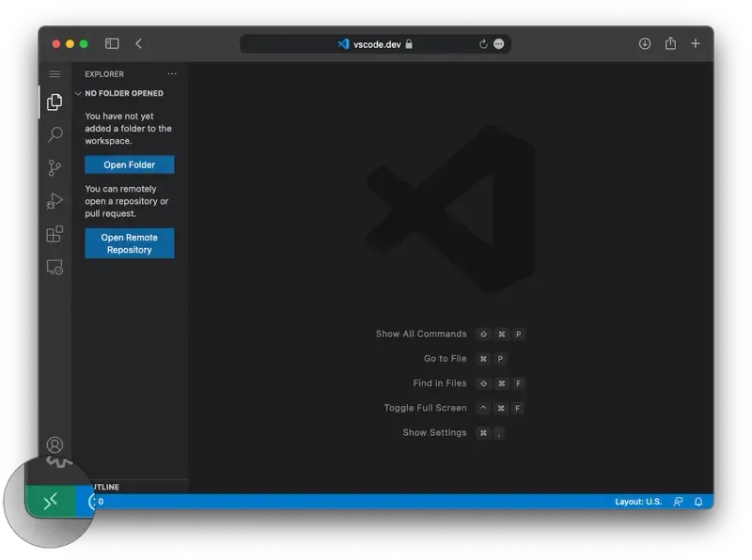Go back with Safari back arrow
Image resolution: width=752 pixels, height=560 pixels.
138,43
